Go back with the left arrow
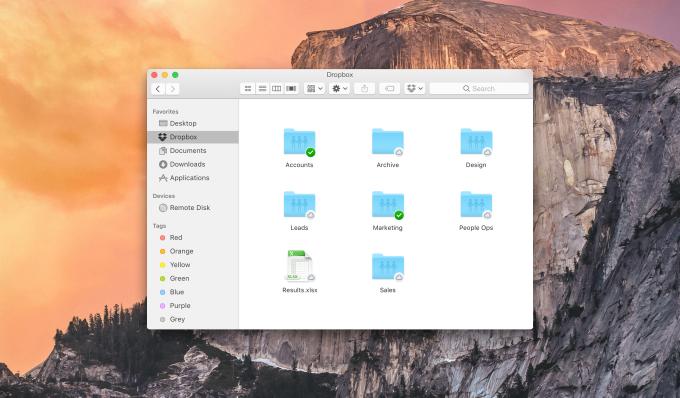This screenshot has height=398, width=680. (158, 89)
